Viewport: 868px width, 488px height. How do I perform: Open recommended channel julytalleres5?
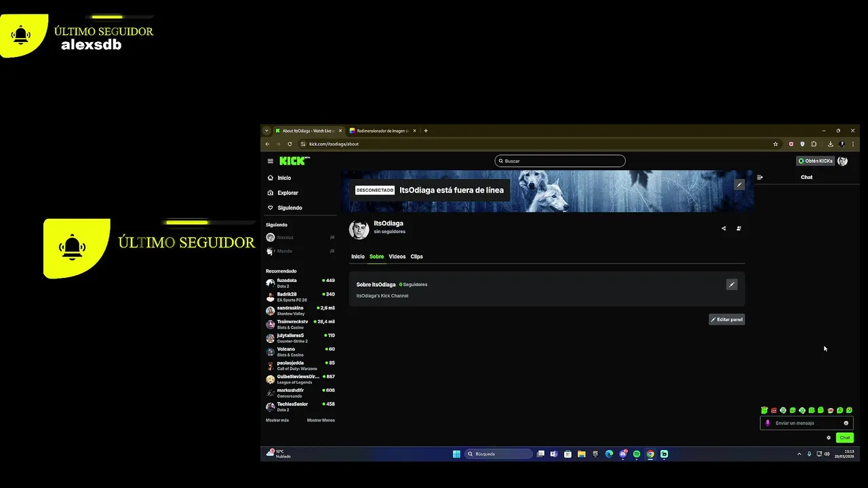click(x=300, y=338)
